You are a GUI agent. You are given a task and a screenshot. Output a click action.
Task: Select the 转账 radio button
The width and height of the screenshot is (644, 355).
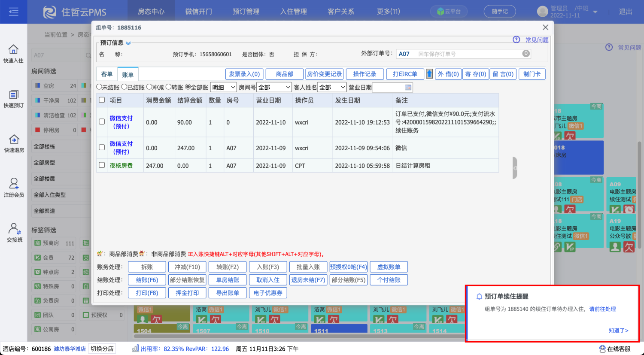point(168,87)
